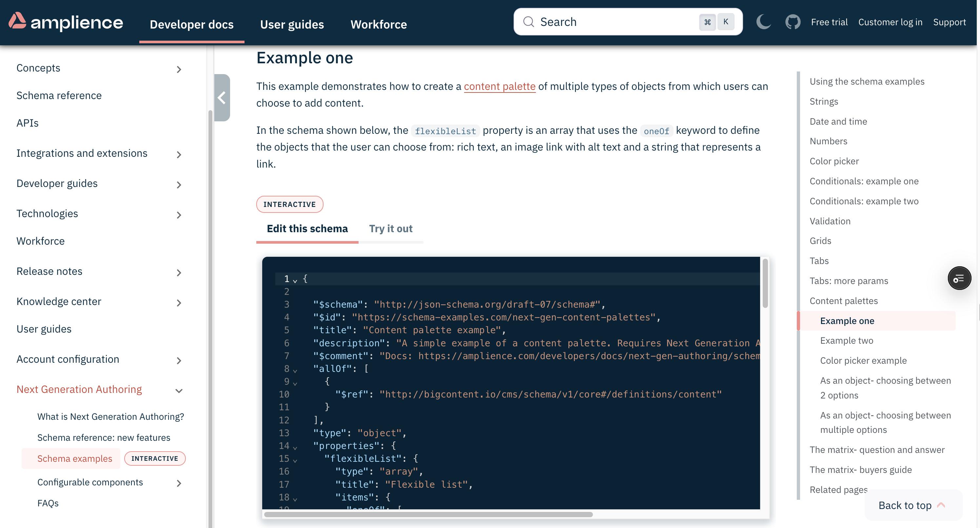Image resolution: width=980 pixels, height=528 pixels.
Task: Open the User guides navigation menu
Action: click(x=292, y=24)
